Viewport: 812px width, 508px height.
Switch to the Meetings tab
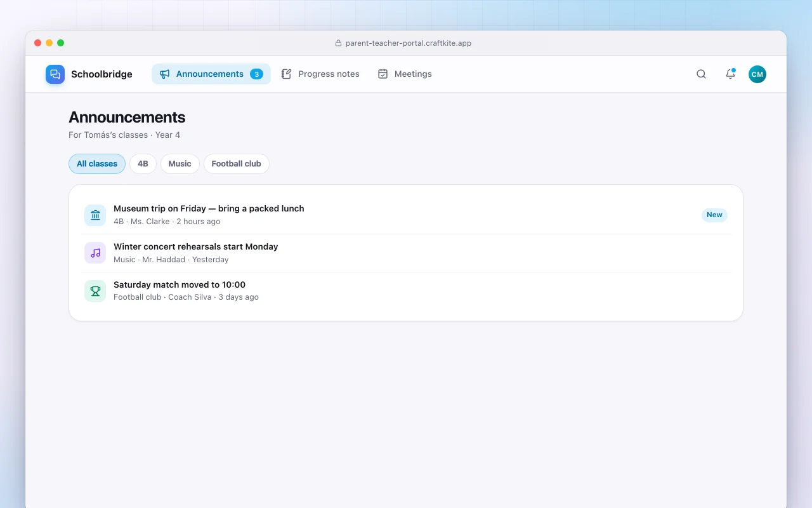tap(405, 74)
